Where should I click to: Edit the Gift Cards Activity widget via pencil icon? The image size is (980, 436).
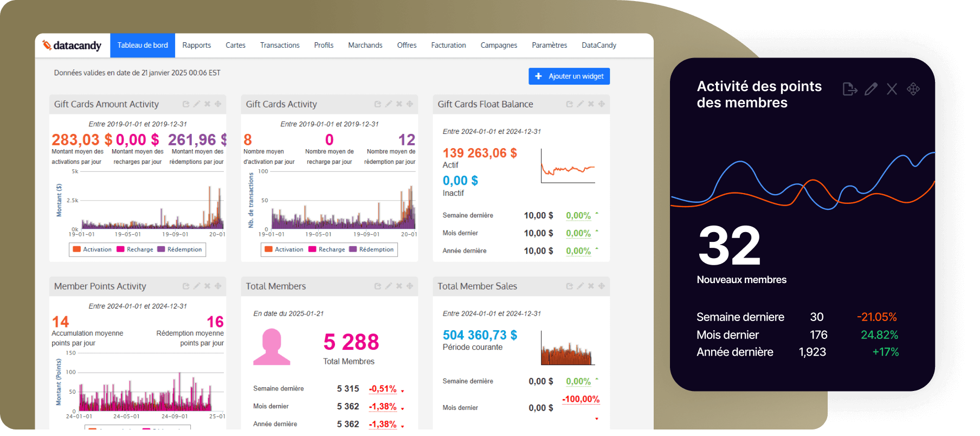click(389, 104)
